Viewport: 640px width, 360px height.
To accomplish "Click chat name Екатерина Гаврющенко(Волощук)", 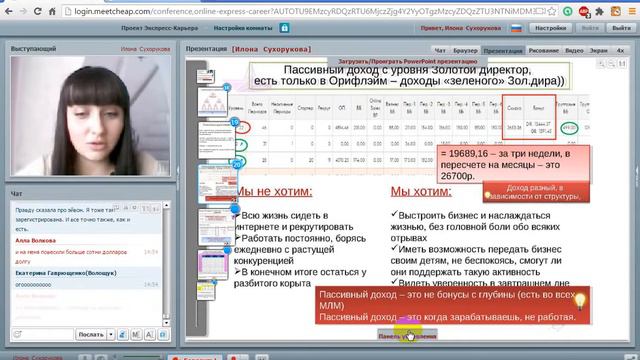I will pos(66,273).
